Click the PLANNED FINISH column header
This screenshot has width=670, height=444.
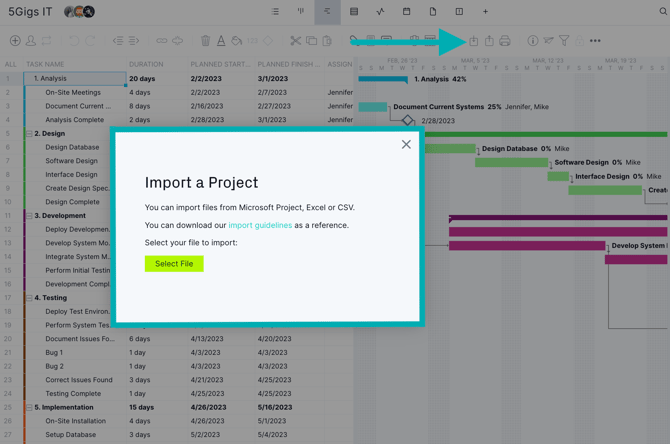coord(289,64)
